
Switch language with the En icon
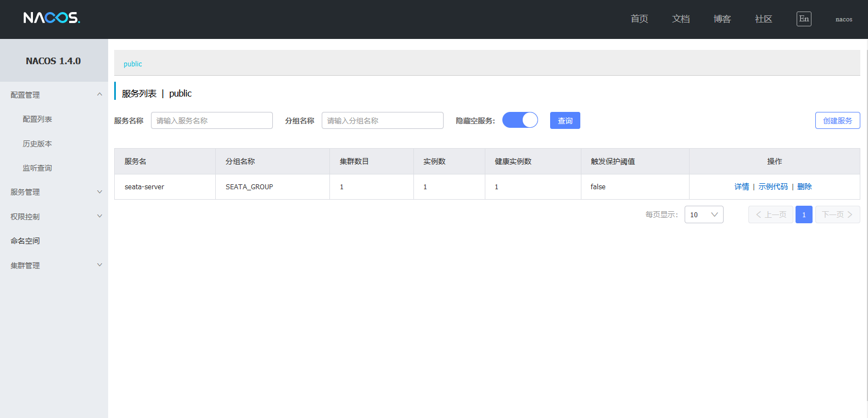(804, 19)
